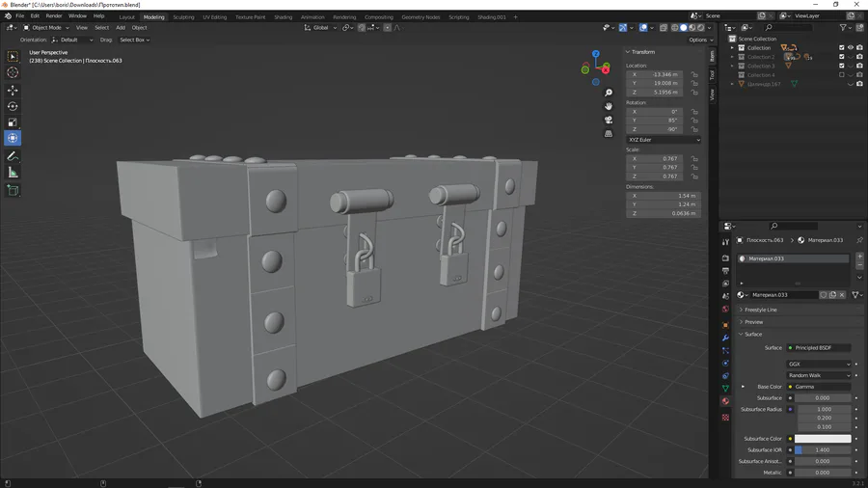The image size is (868, 488).
Task: Open the Render menu
Action: [54, 16]
